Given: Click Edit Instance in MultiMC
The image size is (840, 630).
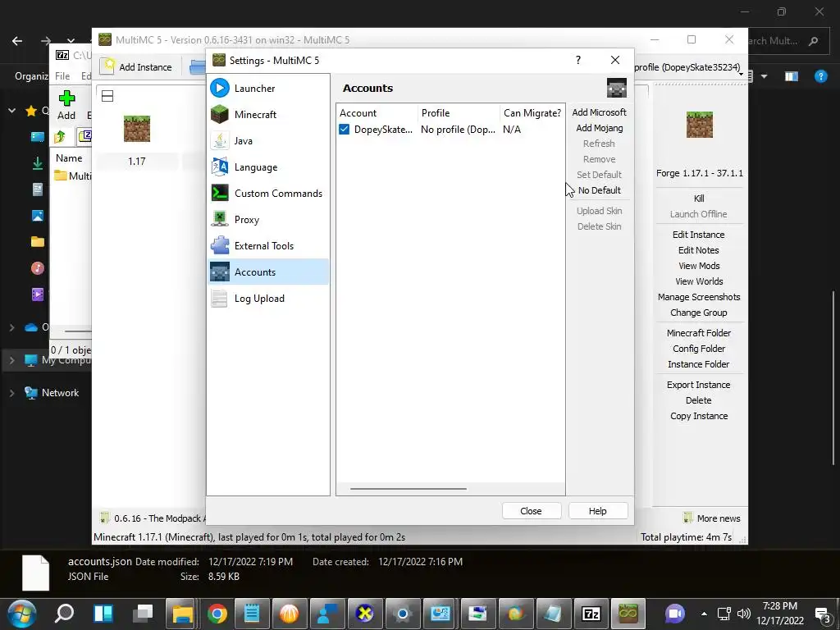Looking at the screenshot, I should (699, 235).
